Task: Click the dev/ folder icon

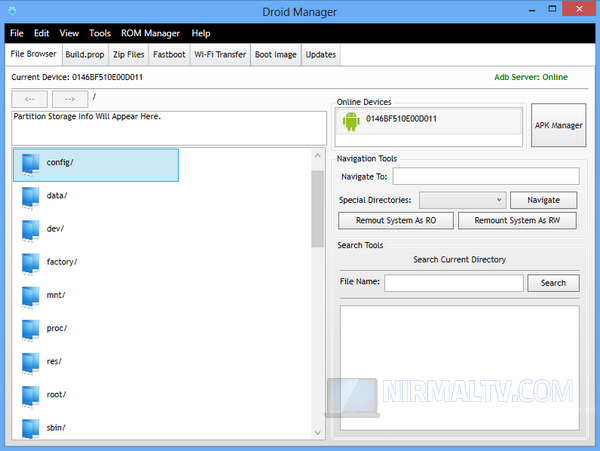Action: point(30,231)
